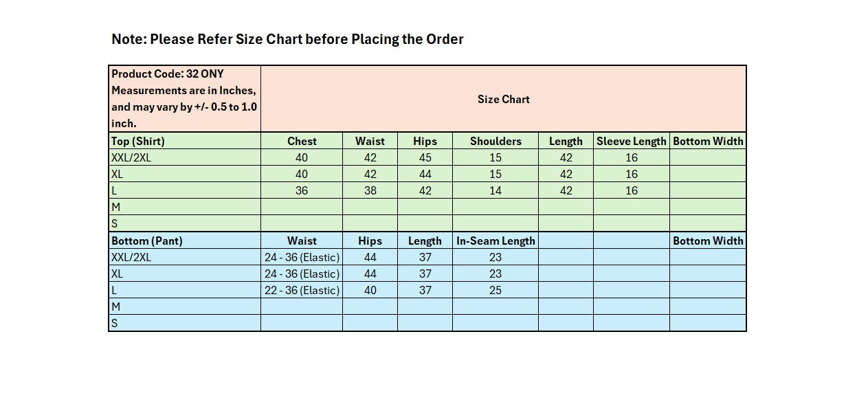The width and height of the screenshot is (868, 400).
Task: Click the pant L hips value 40
Action: [370, 290]
